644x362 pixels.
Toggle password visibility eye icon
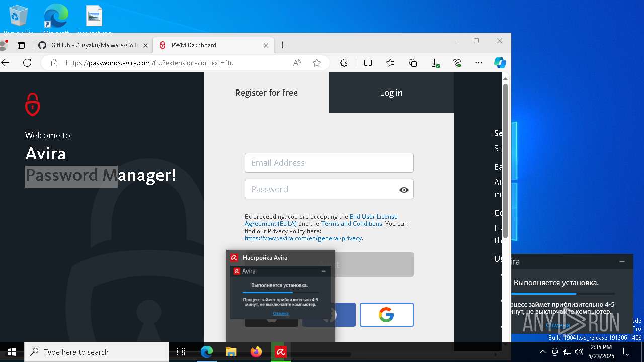(404, 190)
